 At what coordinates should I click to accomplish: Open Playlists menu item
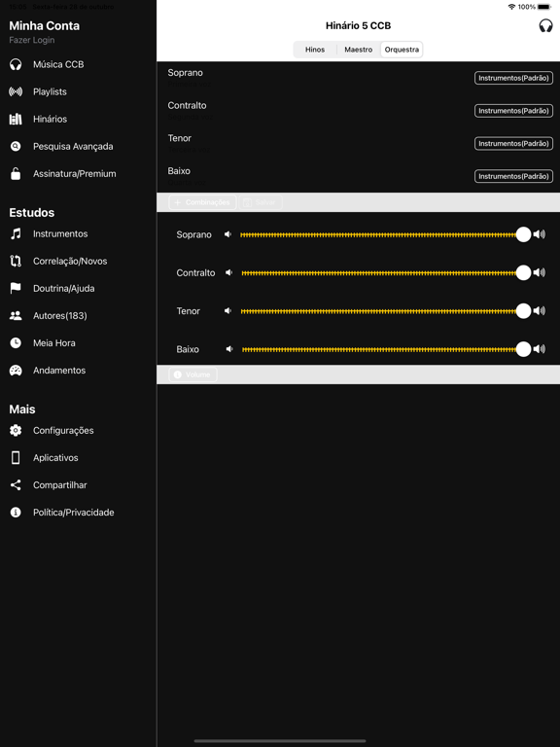pos(50,91)
